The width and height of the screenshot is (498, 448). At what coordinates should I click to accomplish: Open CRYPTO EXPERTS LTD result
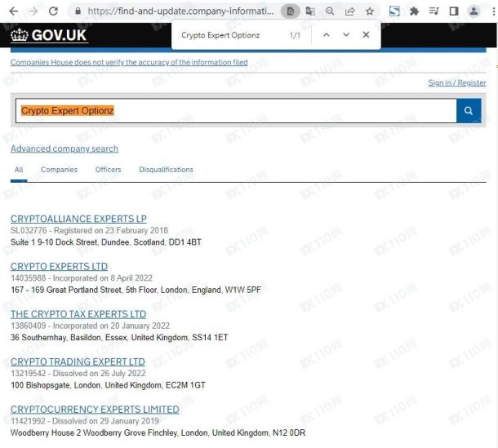pyautogui.click(x=59, y=266)
